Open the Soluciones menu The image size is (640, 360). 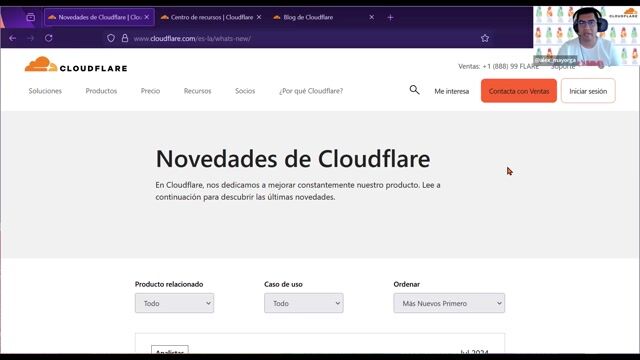(45, 91)
